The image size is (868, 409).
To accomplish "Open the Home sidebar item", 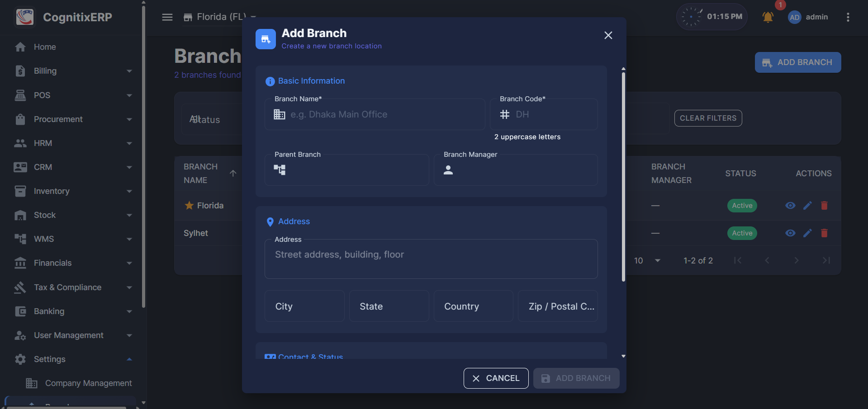I will tap(72, 47).
